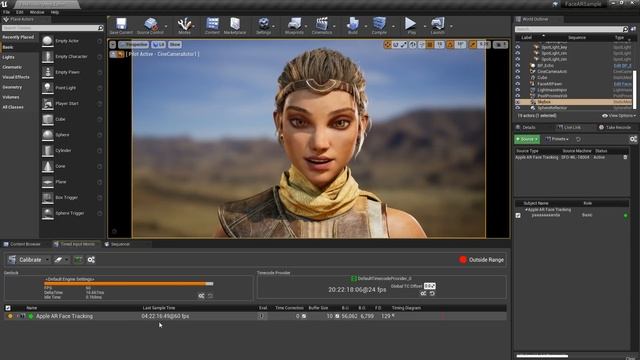Toggle visibility eye for CineCameraActor
Screen dimensions: 640x360
point(518,71)
